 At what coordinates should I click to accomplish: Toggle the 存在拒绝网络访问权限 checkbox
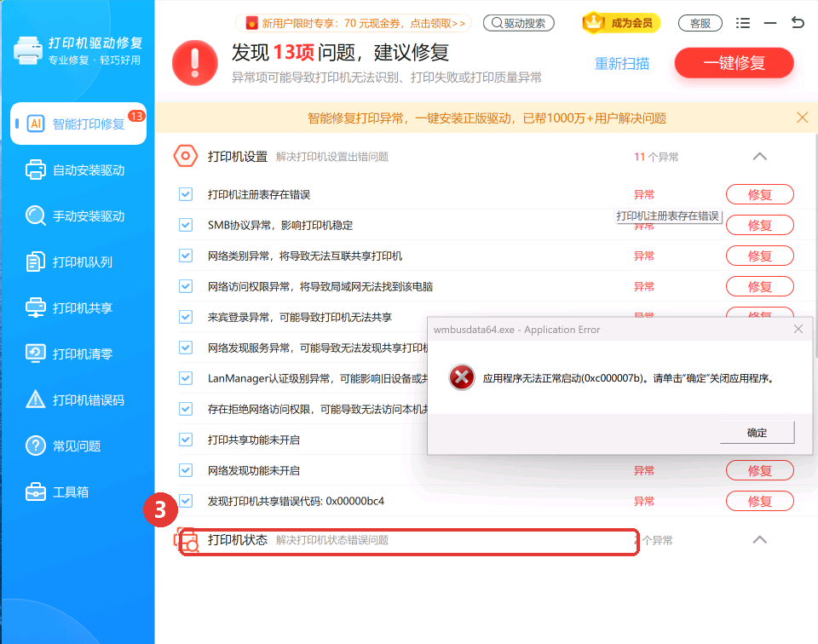[186, 409]
